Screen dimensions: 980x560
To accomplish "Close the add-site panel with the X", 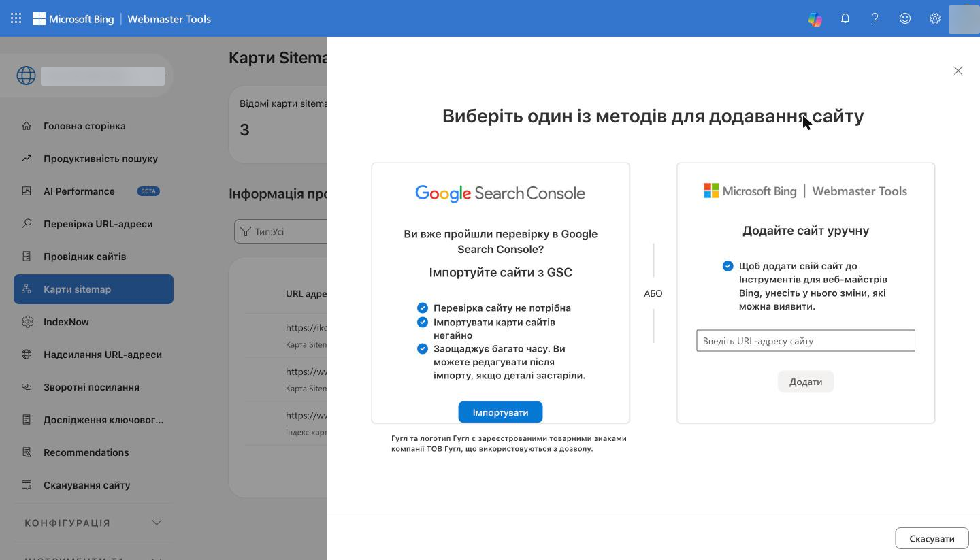I will tap(958, 71).
